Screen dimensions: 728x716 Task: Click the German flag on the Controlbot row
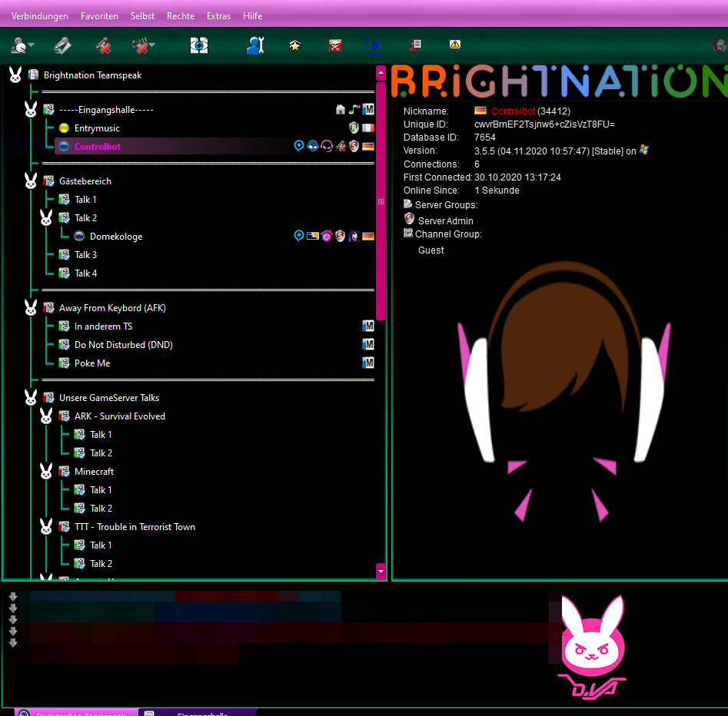368,147
